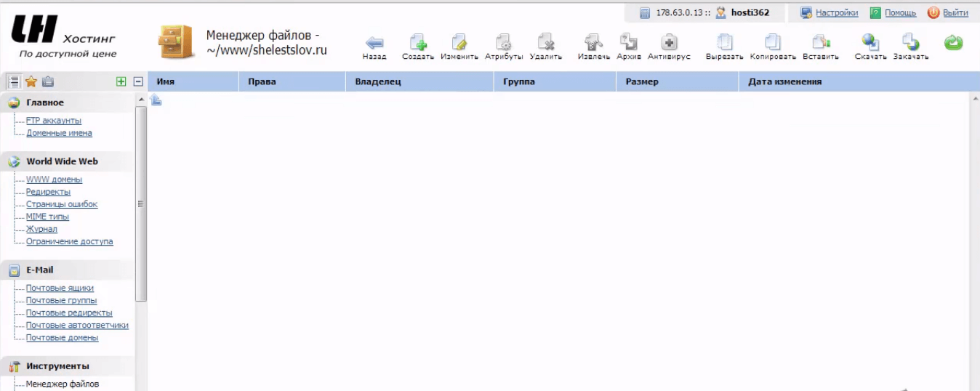Click the Атрибуты gear icon
This screenshot has height=391, width=980.
pyautogui.click(x=503, y=43)
